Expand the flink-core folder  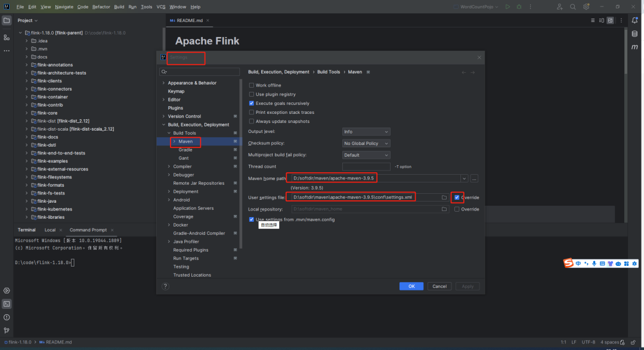tap(27, 113)
